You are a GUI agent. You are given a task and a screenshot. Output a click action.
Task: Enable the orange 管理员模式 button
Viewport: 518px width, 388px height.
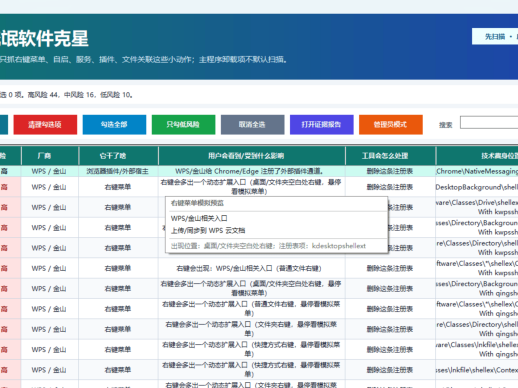391,125
